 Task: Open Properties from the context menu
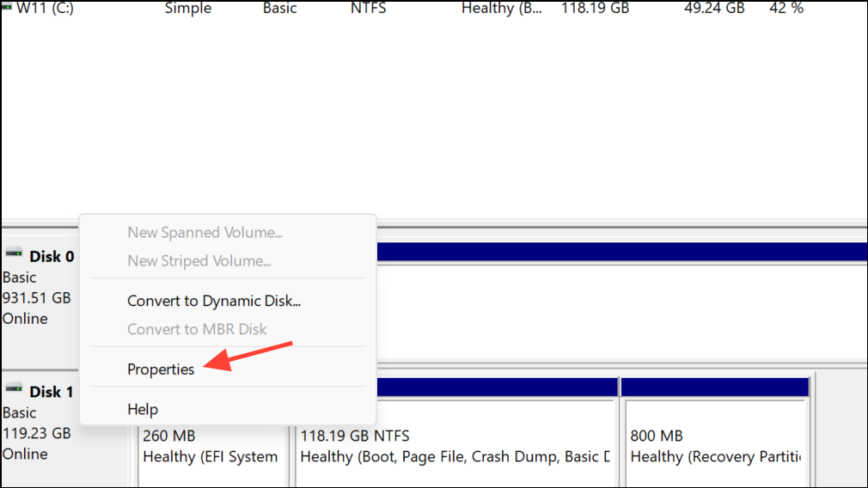pyautogui.click(x=161, y=369)
